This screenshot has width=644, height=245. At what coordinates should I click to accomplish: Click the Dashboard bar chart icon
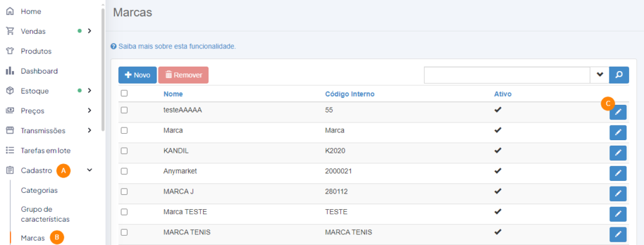coord(10,71)
